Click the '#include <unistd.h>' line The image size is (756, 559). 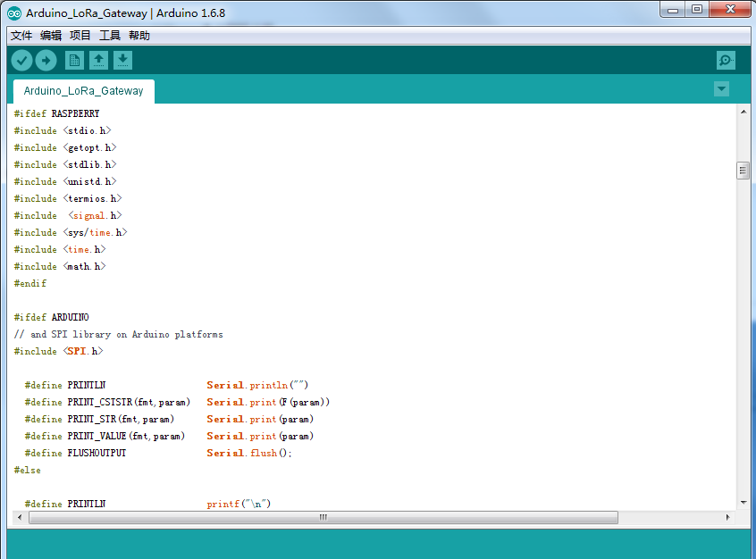click(65, 181)
